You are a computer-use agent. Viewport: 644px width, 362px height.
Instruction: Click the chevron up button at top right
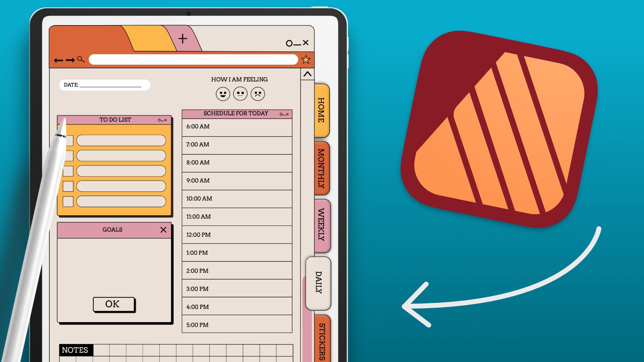coord(307,74)
